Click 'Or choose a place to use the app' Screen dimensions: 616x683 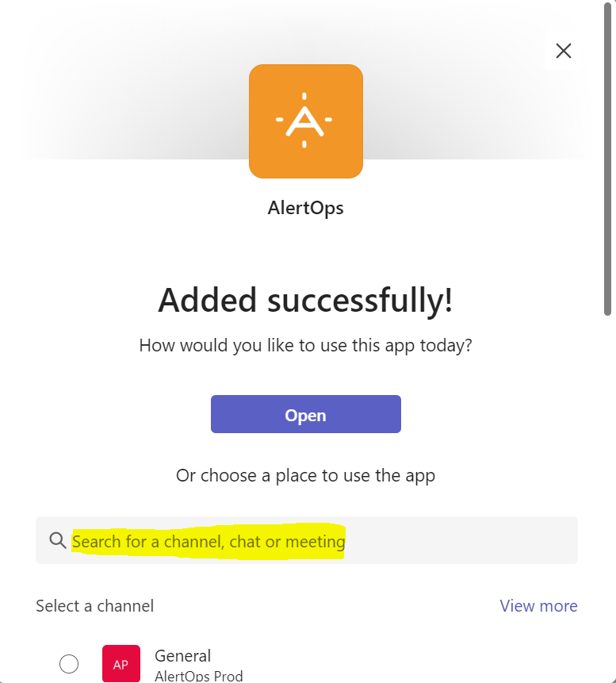click(305, 476)
